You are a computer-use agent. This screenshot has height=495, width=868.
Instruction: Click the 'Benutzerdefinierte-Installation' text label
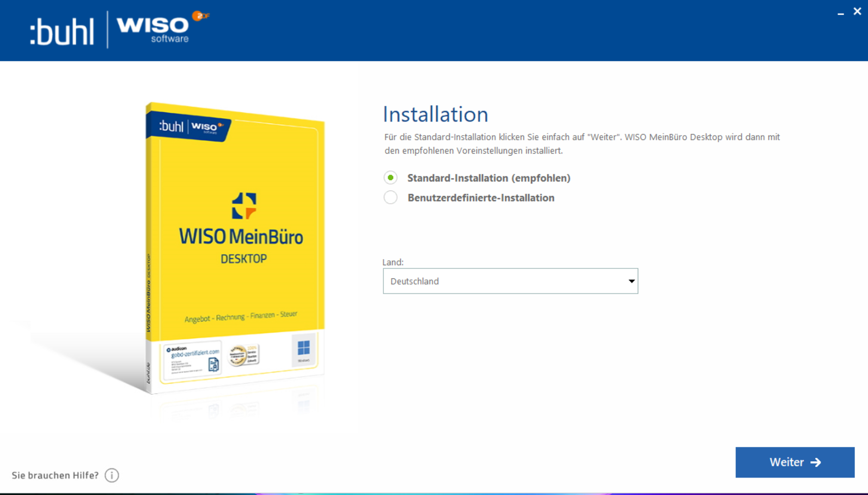tap(481, 198)
